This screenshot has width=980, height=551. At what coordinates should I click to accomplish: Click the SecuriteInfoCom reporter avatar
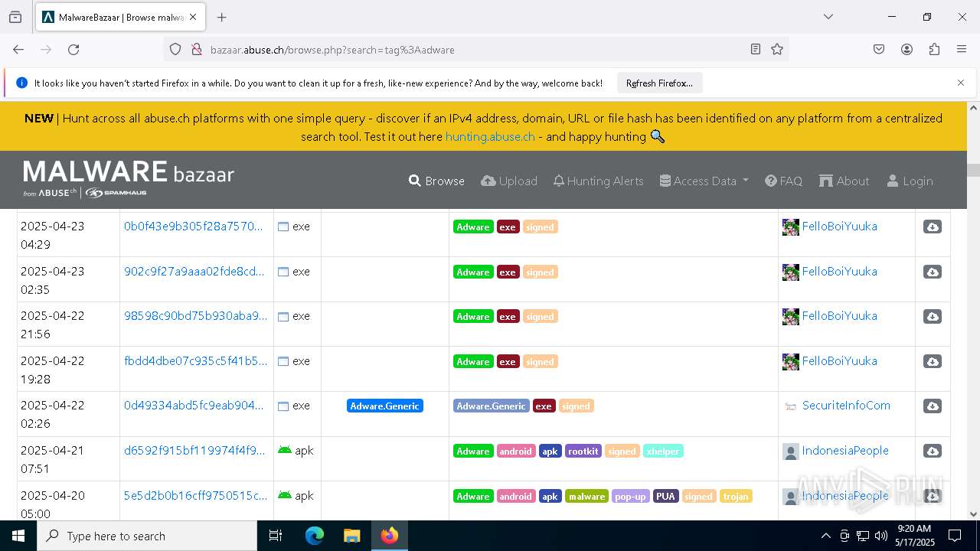[790, 406]
